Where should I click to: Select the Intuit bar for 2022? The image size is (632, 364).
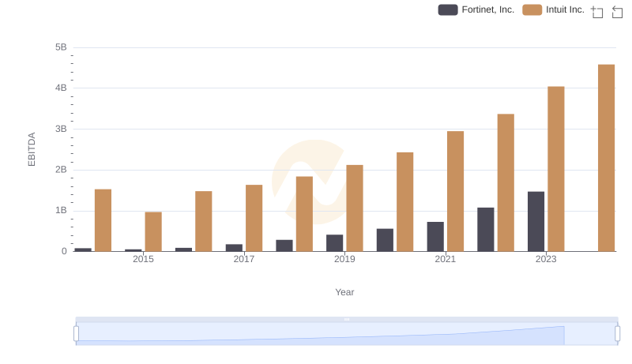click(506, 183)
